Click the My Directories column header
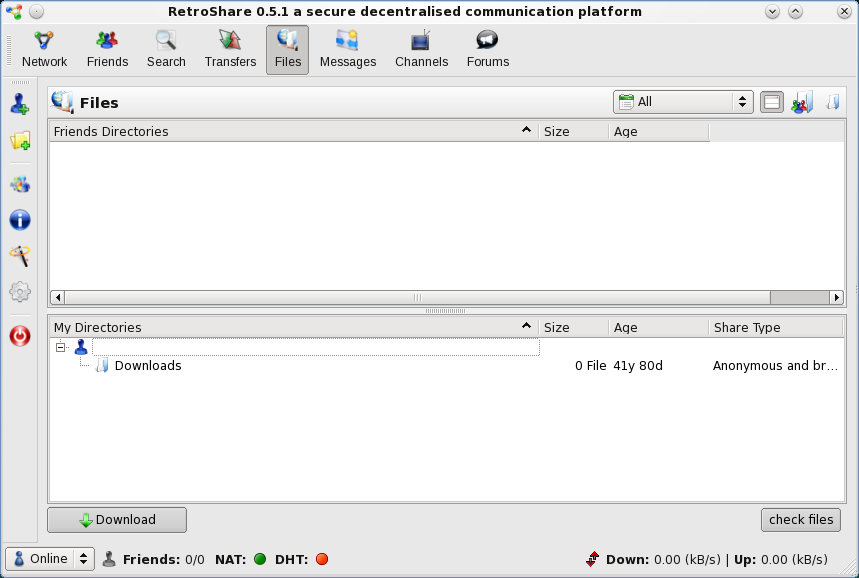The width and height of the screenshot is (859, 578). pos(294,328)
